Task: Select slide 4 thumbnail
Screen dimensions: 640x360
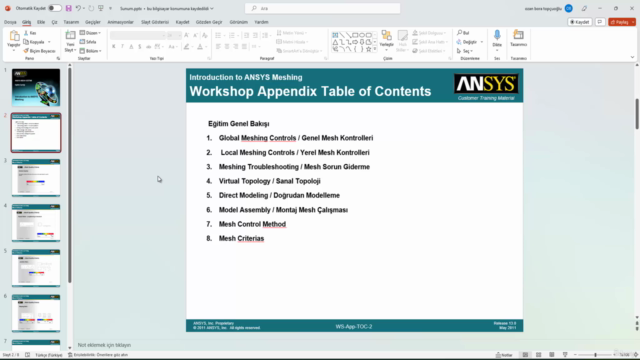Action: point(36,223)
